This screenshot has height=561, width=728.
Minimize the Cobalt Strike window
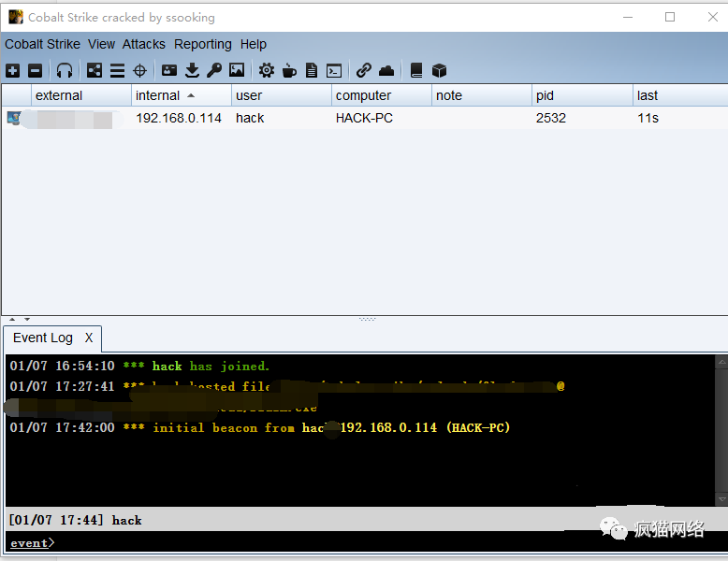coord(628,17)
